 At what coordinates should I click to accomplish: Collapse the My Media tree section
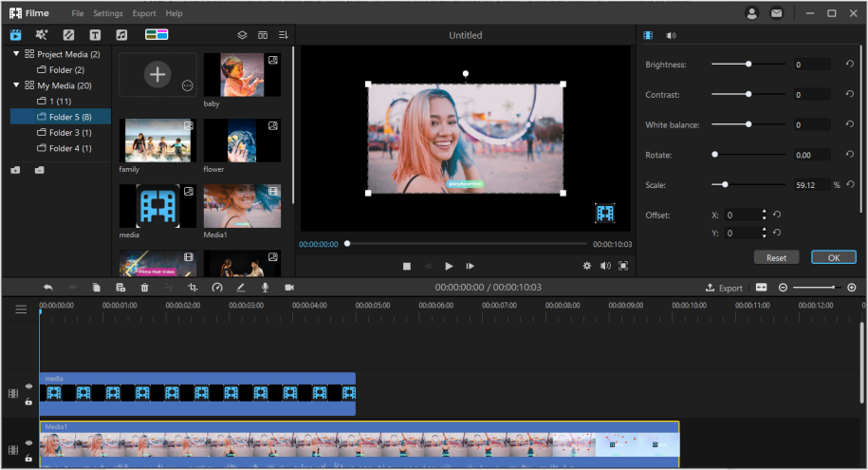[x=16, y=85]
